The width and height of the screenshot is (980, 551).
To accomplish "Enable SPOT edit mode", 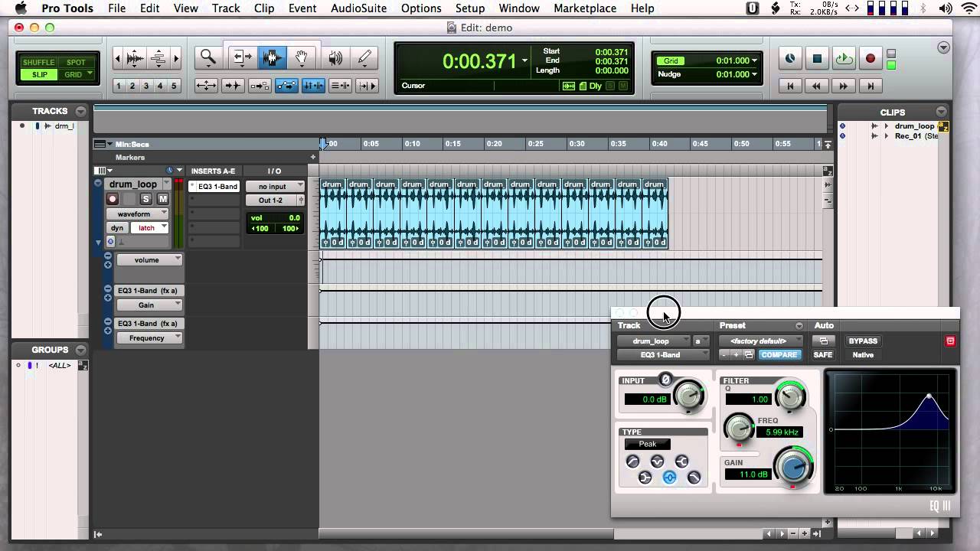I will click(x=76, y=63).
